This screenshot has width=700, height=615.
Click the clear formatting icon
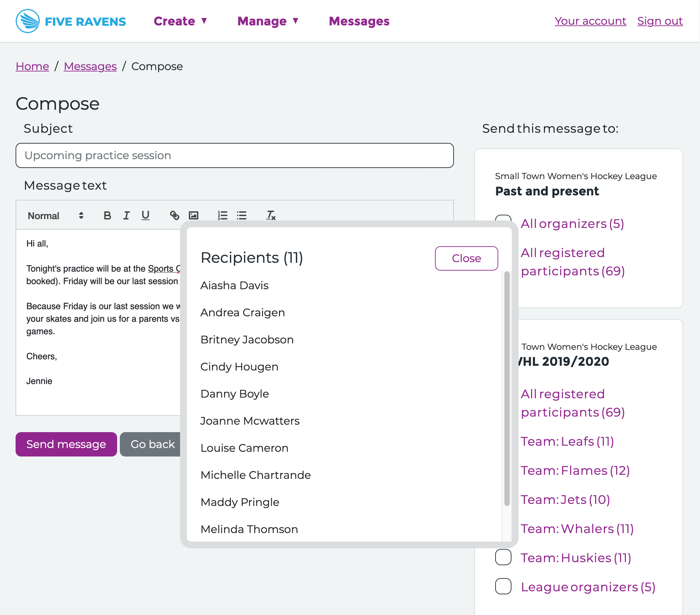(x=270, y=215)
